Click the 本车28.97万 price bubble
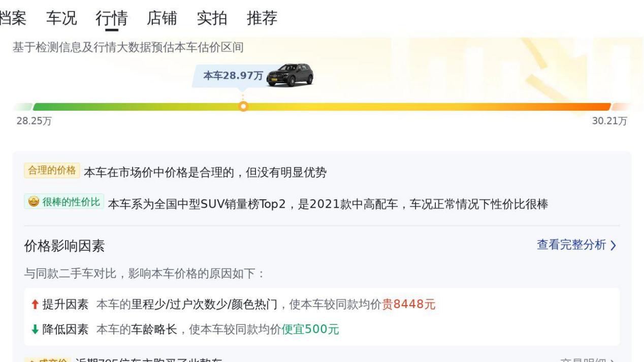644x362 pixels. click(233, 76)
